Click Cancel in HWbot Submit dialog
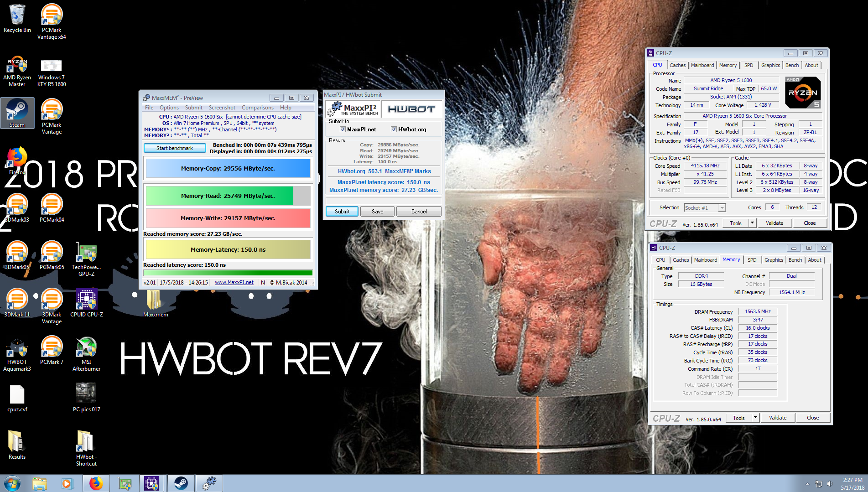Screen dimensions: 868x492 point(419,212)
